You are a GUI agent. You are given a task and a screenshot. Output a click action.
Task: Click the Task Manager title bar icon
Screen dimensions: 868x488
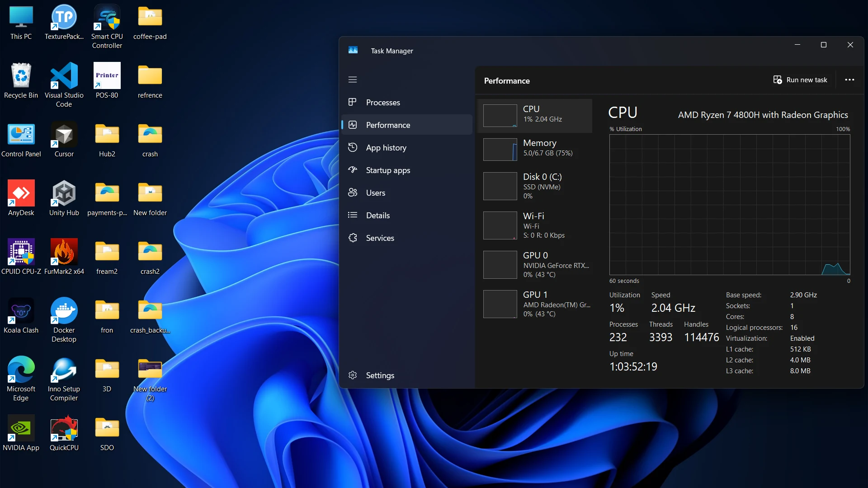[353, 51]
